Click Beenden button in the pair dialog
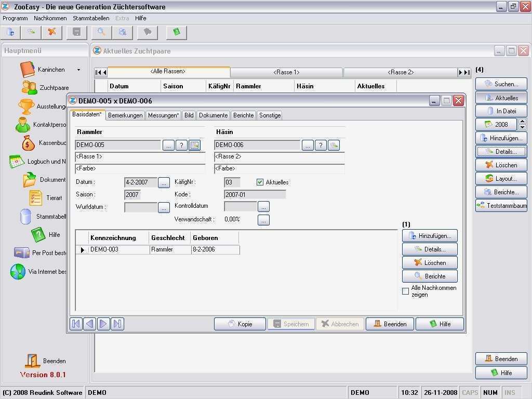 pos(390,324)
